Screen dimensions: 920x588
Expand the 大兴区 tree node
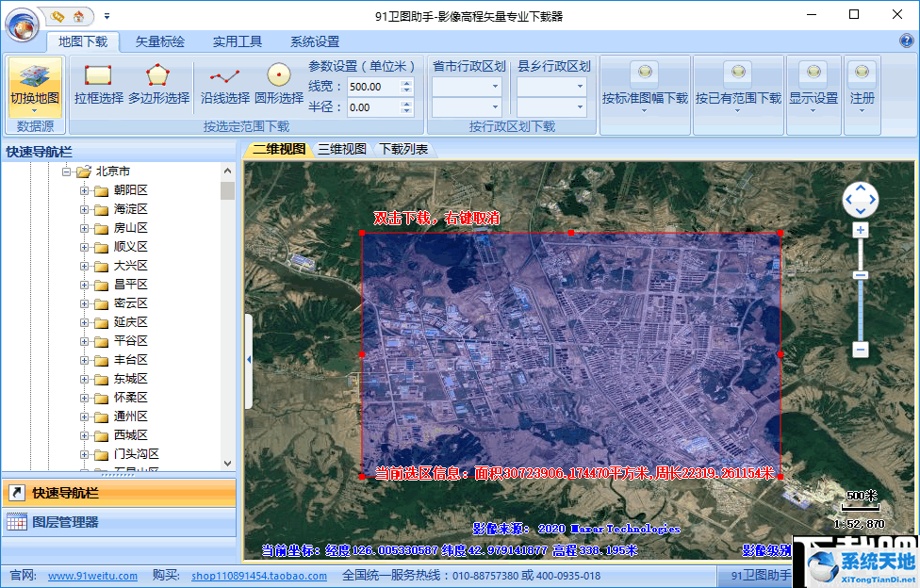pos(85,267)
